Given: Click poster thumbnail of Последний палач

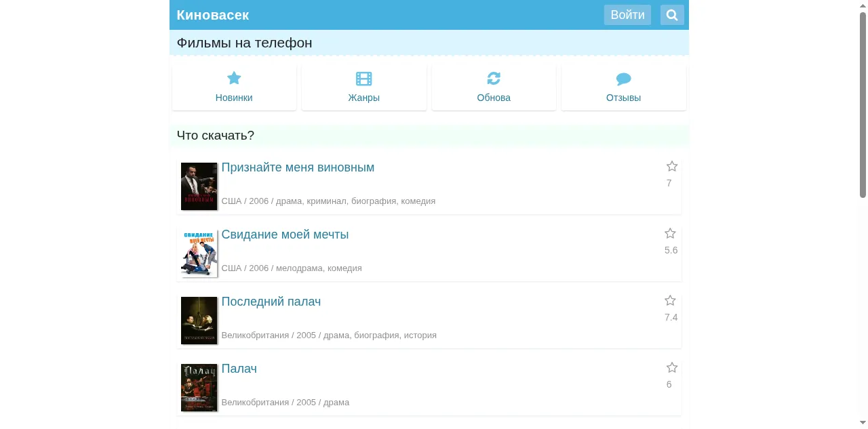Looking at the screenshot, I should click(x=199, y=321).
